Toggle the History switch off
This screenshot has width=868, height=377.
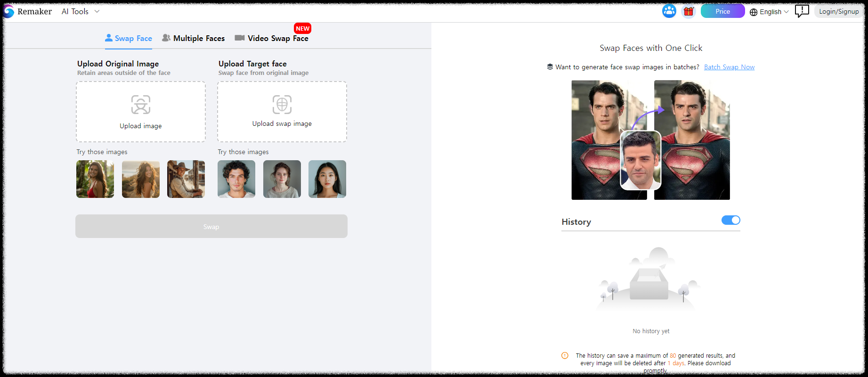[731, 220]
